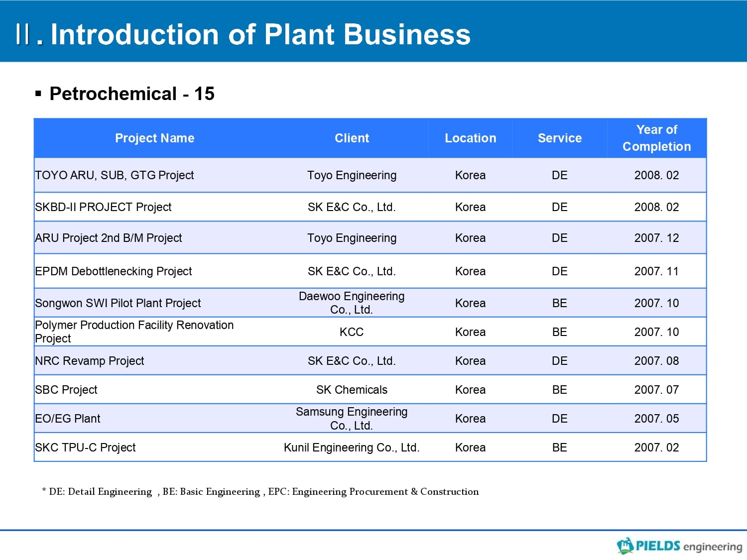Click the Service column header
Viewport: 747px width, 560px height.
click(x=560, y=138)
